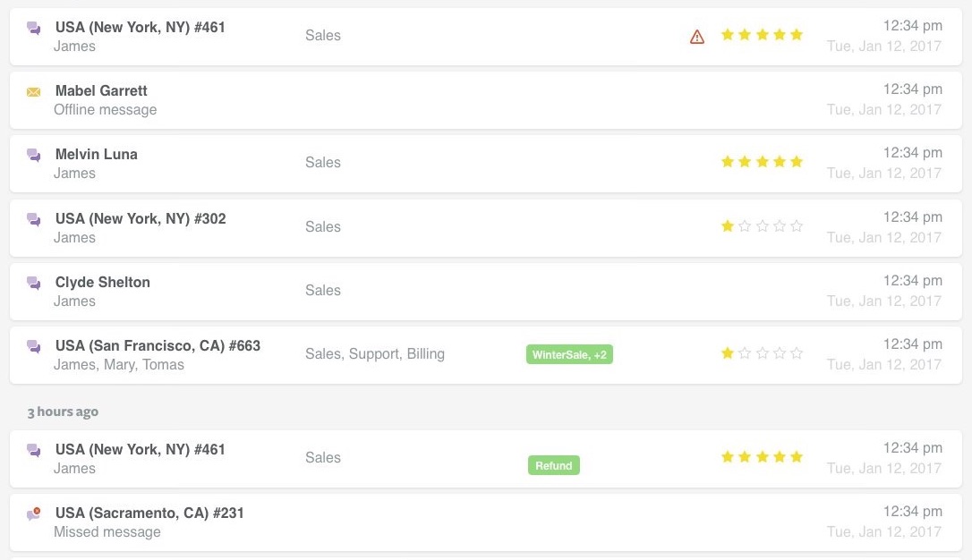972x560 pixels.
Task: Click the red warning triangle icon
Action: tap(697, 37)
